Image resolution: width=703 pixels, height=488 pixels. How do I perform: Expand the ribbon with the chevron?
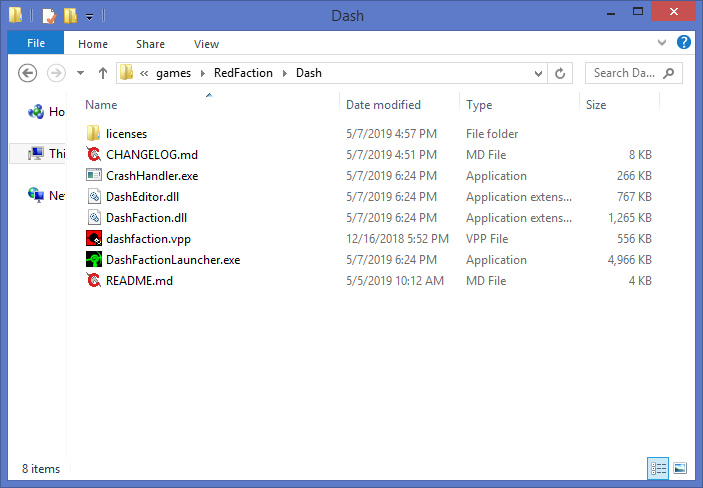coord(663,44)
